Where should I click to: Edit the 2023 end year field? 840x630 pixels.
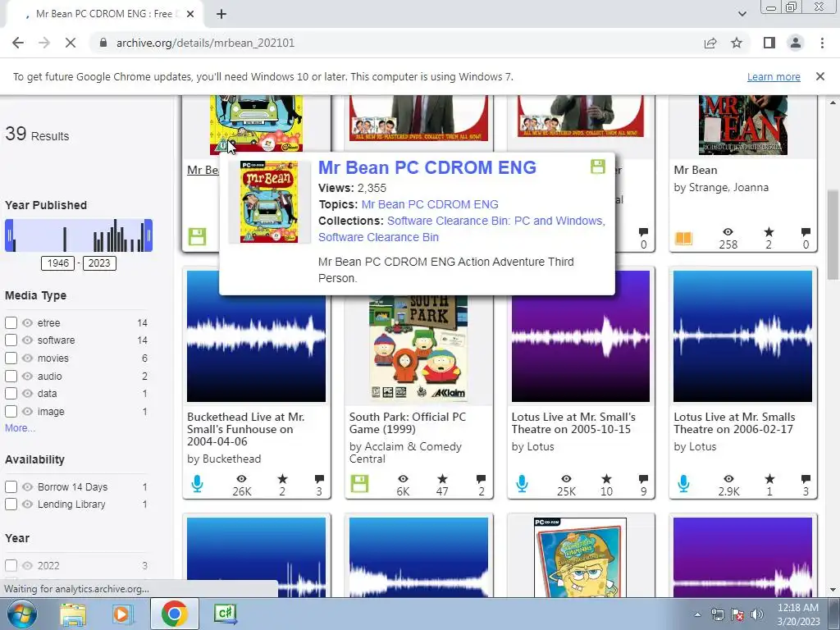click(99, 263)
